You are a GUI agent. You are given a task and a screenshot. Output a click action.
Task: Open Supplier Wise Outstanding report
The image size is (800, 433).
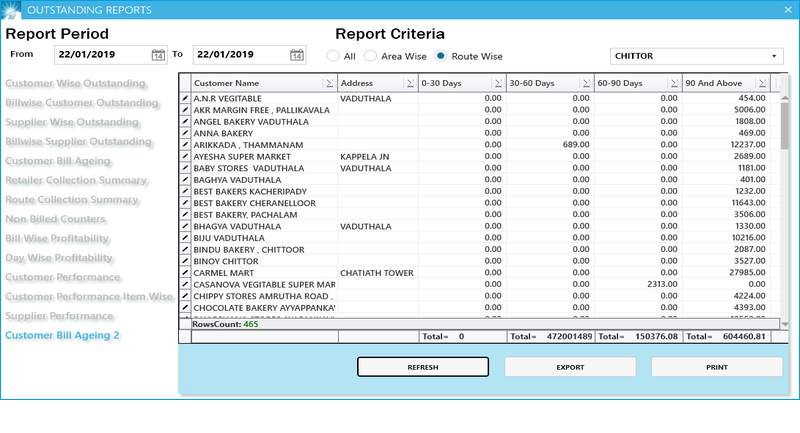pos(72,122)
